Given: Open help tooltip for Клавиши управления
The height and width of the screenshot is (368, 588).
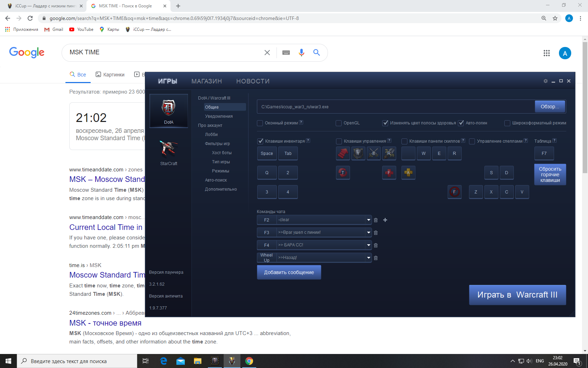Looking at the screenshot, I should [389, 141].
